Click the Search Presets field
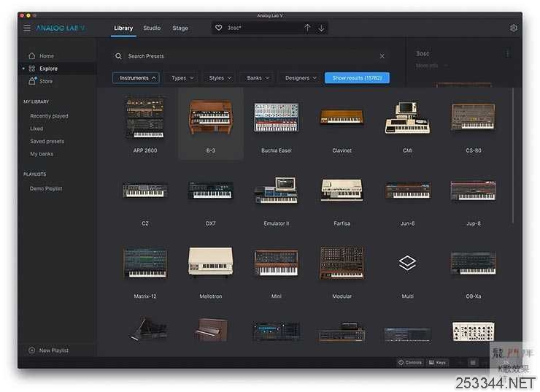This screenshot has width=540, height=392. [250, 55]
